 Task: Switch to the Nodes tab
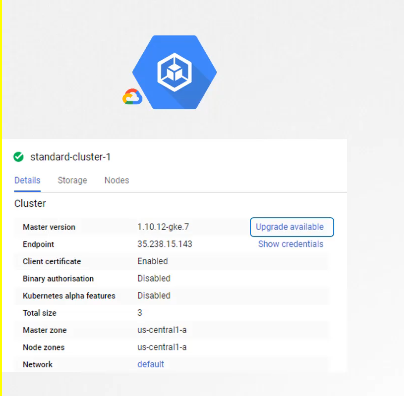click(117, 180)
